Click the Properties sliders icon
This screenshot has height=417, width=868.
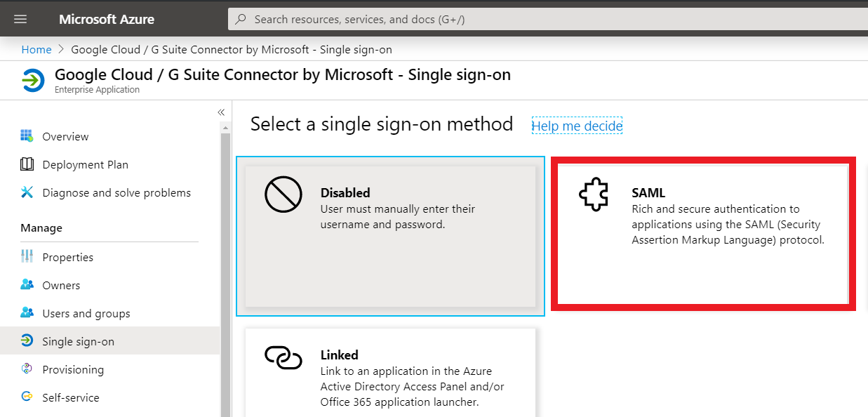tap(27, 257)
